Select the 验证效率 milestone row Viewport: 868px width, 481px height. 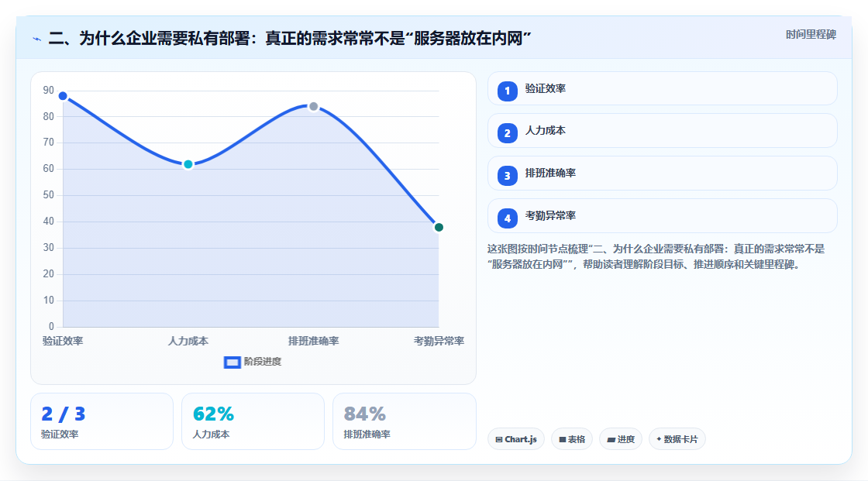[x=662, y=88]
